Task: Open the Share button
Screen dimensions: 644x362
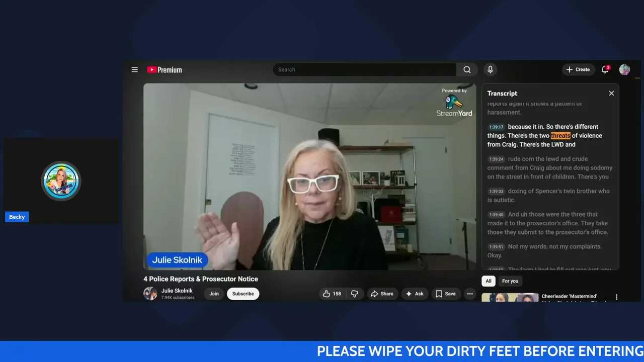Action: pos(382,294)
